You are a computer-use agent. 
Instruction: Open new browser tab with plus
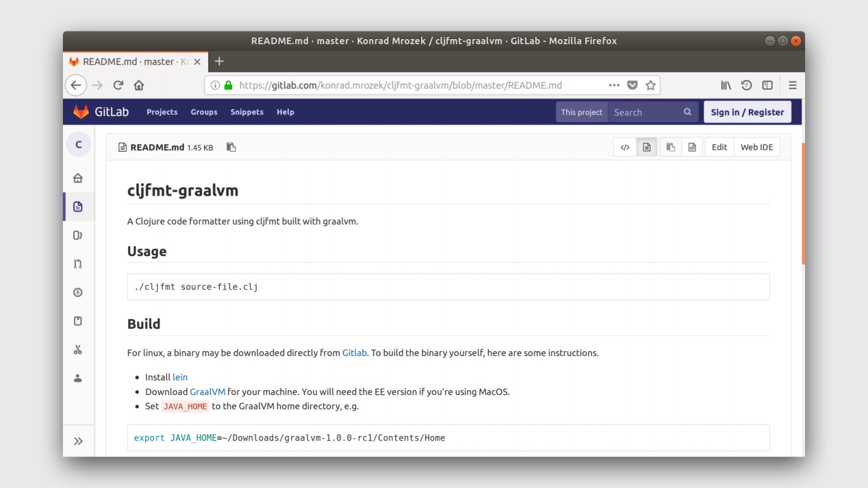pos(219,61)
